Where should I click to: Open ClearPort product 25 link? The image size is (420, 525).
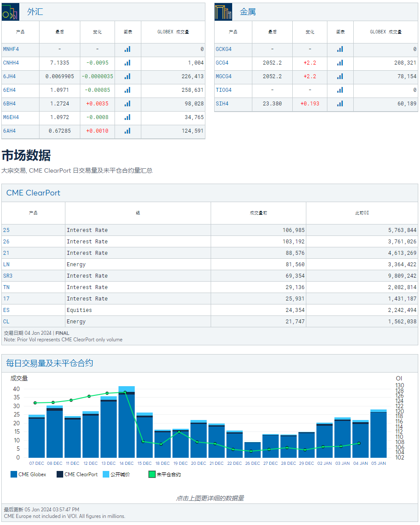point(6,230)
